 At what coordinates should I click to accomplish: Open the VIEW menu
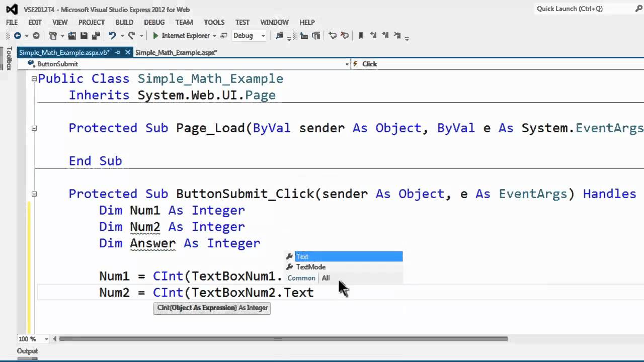point(60,22)
